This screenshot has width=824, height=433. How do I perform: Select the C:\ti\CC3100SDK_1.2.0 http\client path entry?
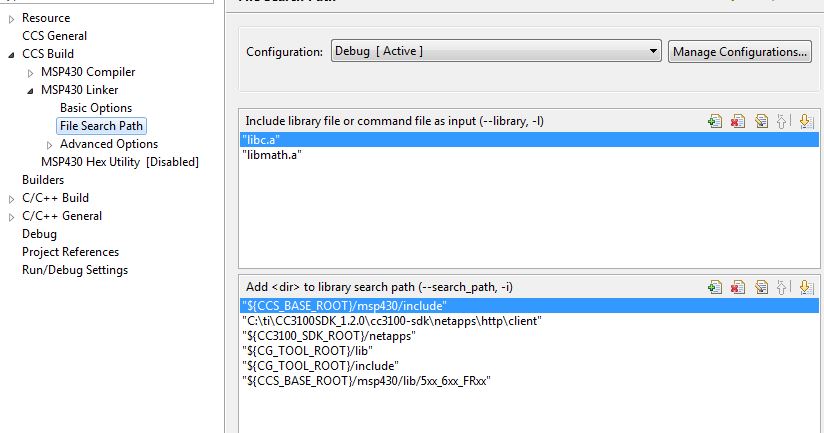tap(529, 321)
